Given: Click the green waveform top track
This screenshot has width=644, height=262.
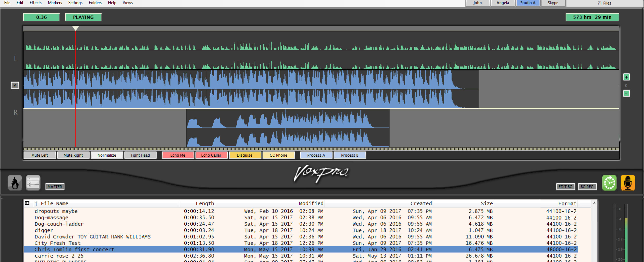Looking at the screenshot, I should (321, 50).
